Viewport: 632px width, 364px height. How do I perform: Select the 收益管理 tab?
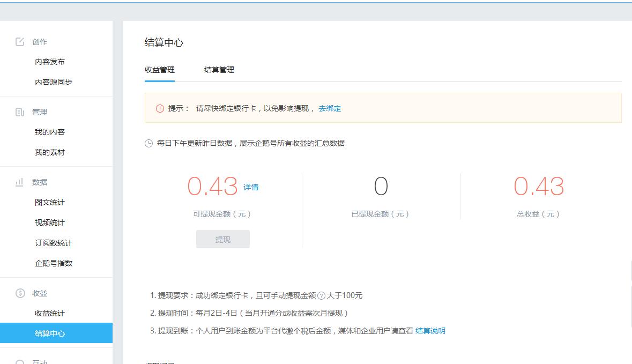(x=159, y=70)
